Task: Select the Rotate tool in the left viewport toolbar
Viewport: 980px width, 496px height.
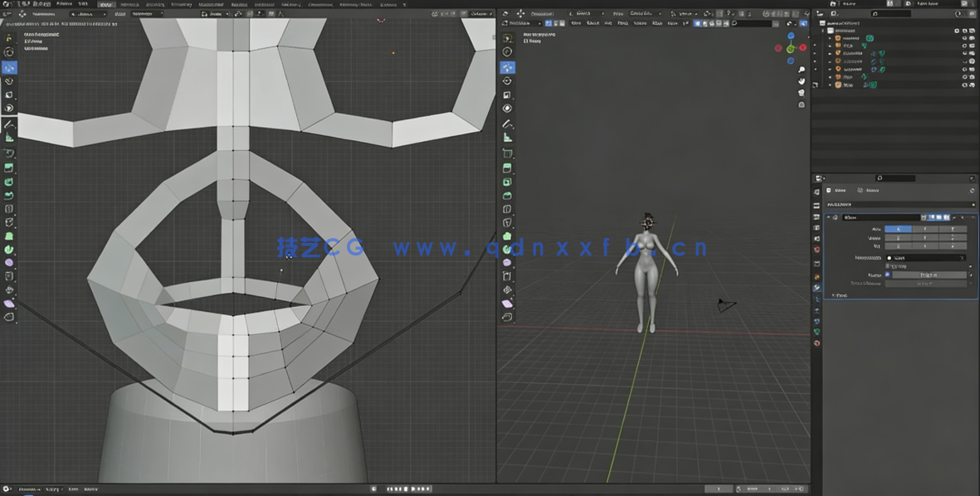Action: [9, 81]
